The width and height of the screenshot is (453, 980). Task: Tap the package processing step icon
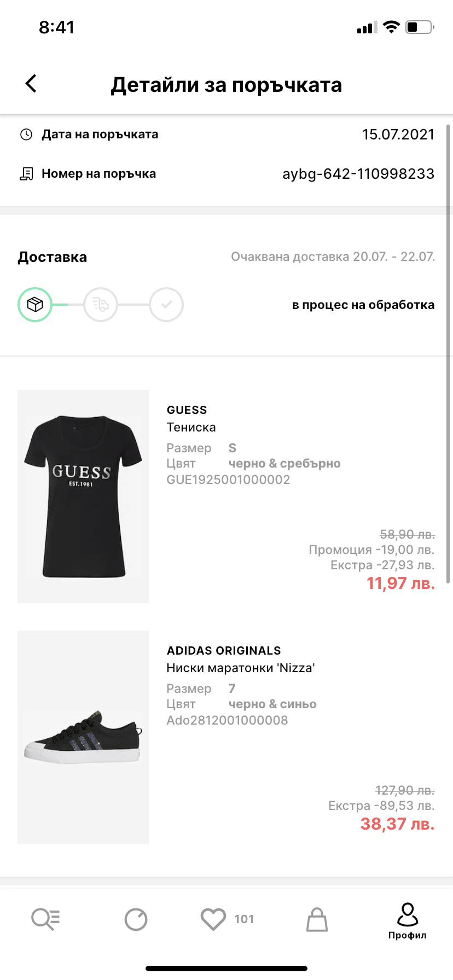[35, 305]
